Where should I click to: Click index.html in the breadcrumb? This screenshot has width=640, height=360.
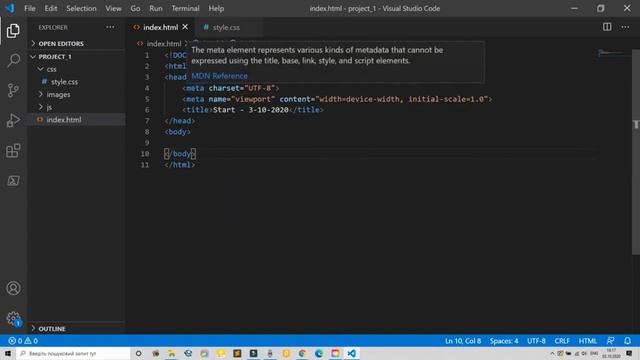pos(164,43)
